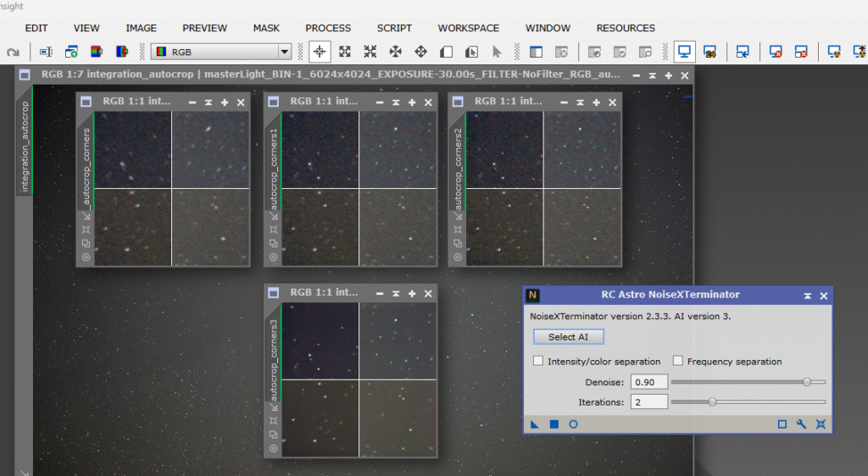Screen dimensions: 868x476
Task: Click the first monitor icon with red X
Action: [x=776, y=52]
